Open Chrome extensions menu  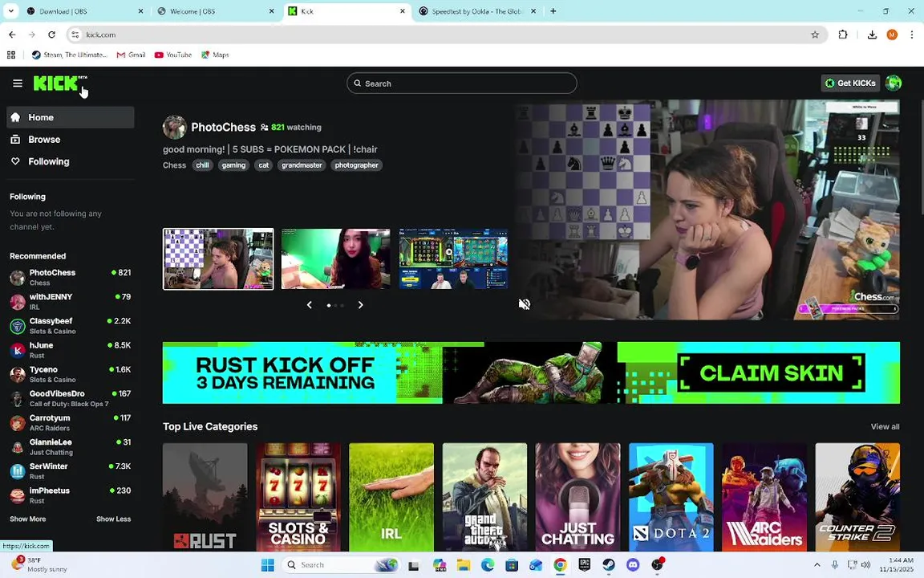(843, 35)
